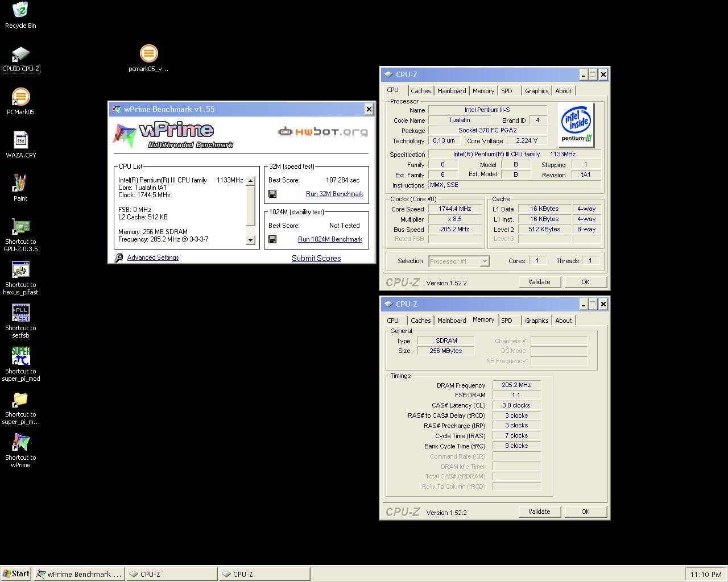Click the Core Voltage value 2.224 V

pyautogui.click(x=527, y=140)
